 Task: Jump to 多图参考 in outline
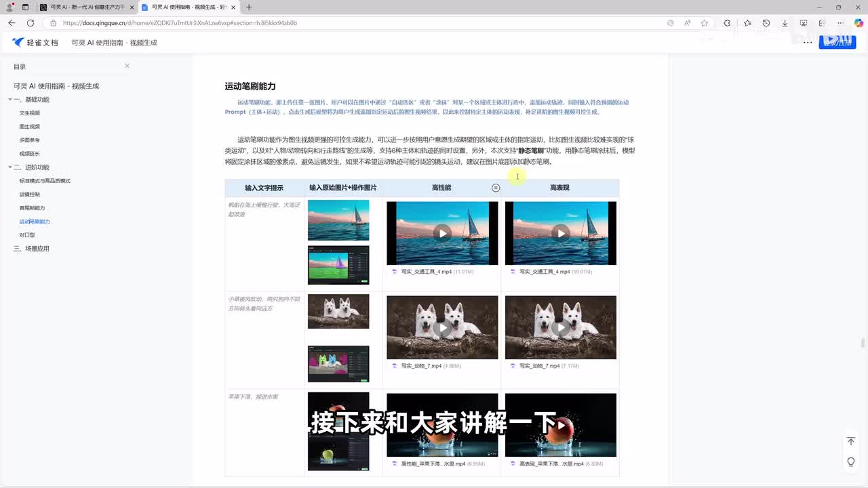tap(30, 140)
